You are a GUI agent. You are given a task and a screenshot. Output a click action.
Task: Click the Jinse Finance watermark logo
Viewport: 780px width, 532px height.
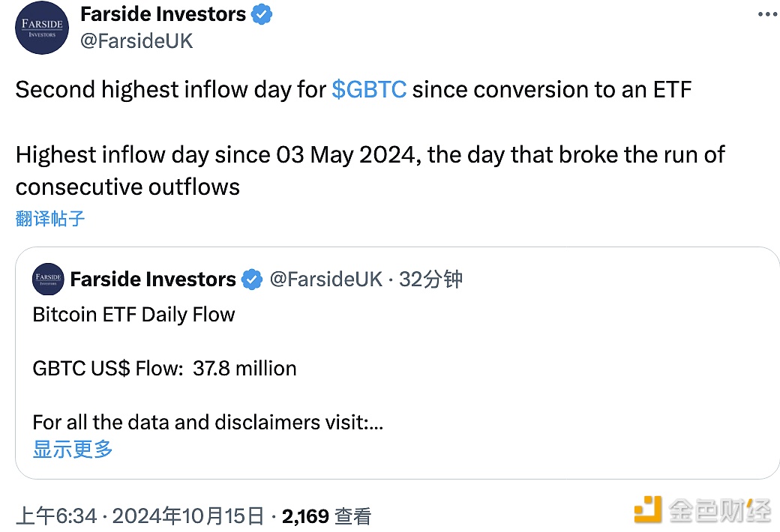703,510
